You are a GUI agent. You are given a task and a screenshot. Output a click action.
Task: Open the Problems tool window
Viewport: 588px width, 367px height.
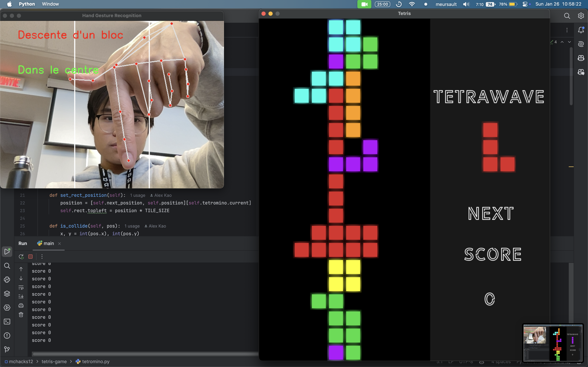(7, 336)
